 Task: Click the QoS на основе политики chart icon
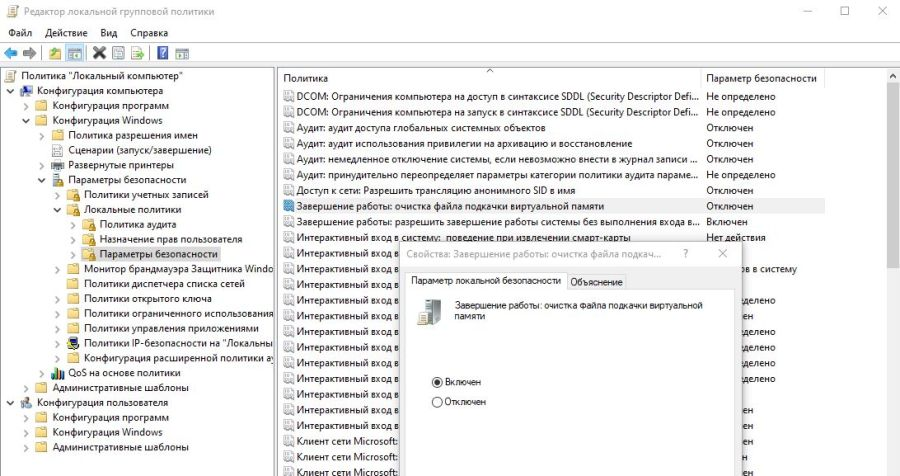[57, 373]
